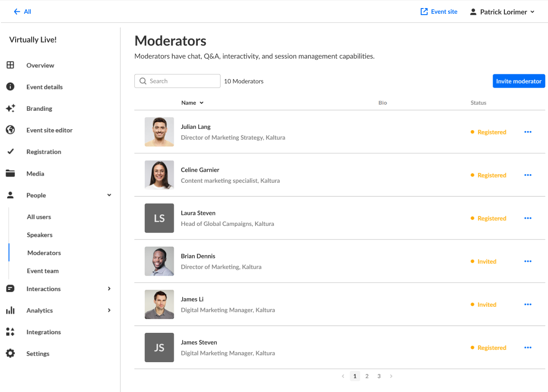Click the Media folder icon
This screenshot has height=392, width=548.
click(10, 174)
